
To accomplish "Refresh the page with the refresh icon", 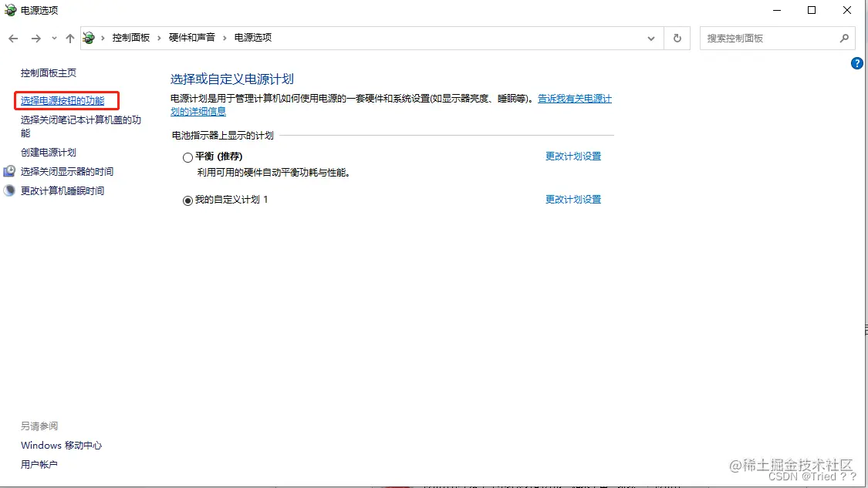I will (677, 37).
